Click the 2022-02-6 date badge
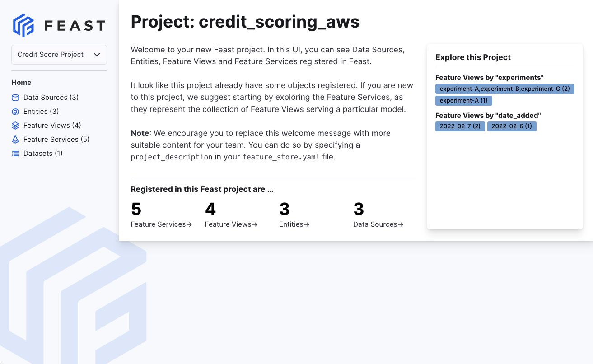The height and width of the screenshot is (364, 593). click(x=512, y=126)
